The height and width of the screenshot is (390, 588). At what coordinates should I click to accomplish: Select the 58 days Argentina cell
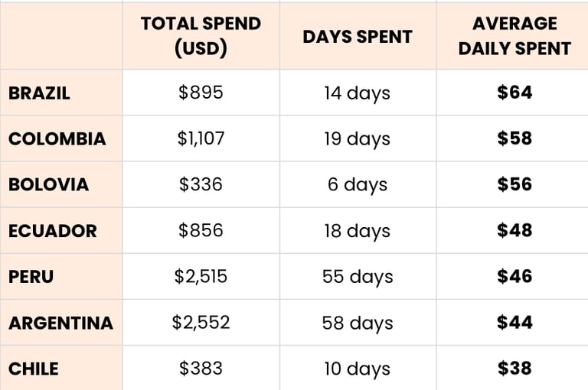click(x=358, y=323)
